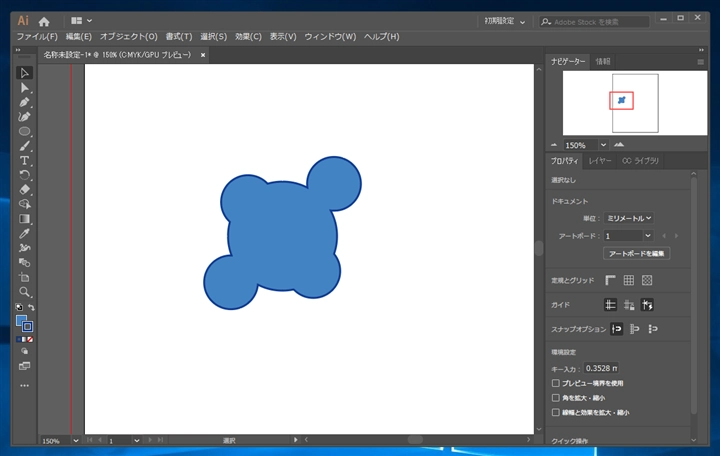Select the Symbol Sprayer tool
The height and width of the screenshot is (456, 720).
tap(24, 248)
